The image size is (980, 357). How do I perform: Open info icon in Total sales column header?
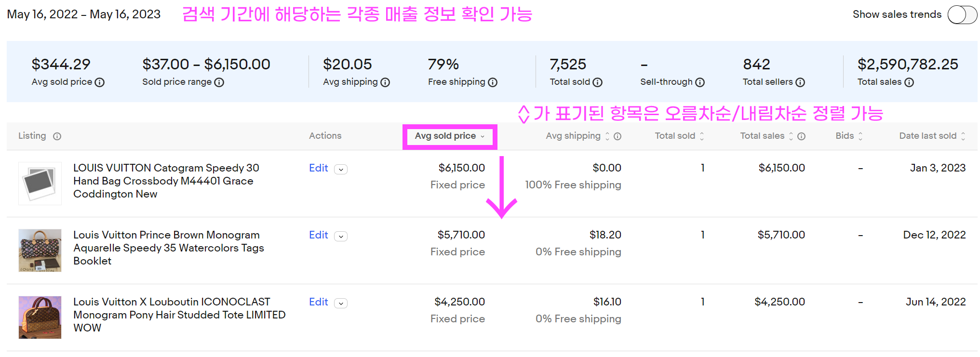pyautogui.click(x=801, y=136)
